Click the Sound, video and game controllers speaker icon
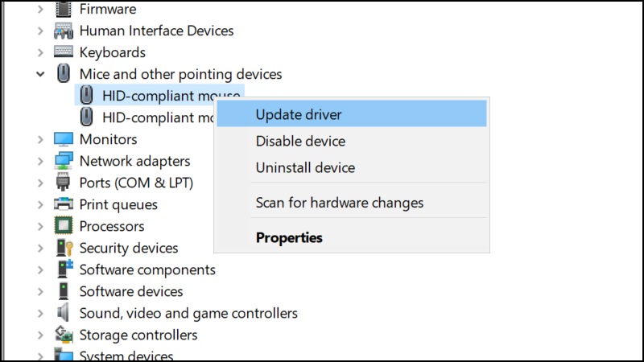Viewport: 644px width, 362px height. pyautogui.click(x=64, y=313)
